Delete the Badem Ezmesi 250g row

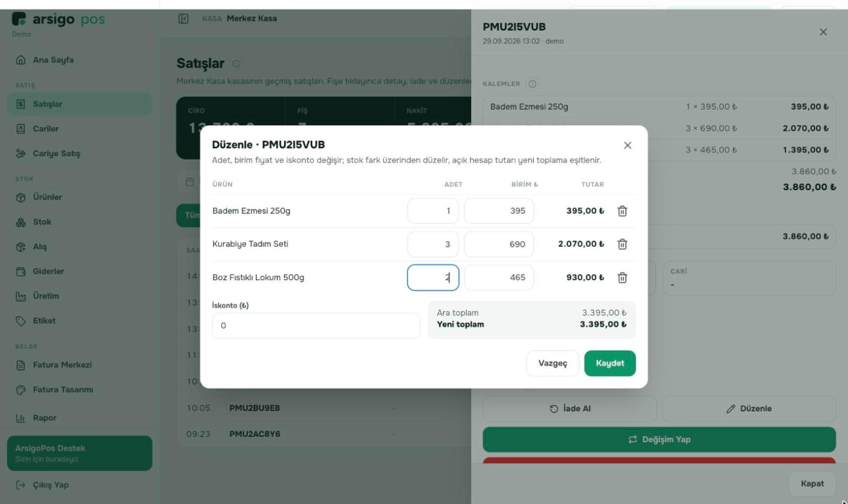[x=622, y=211]
